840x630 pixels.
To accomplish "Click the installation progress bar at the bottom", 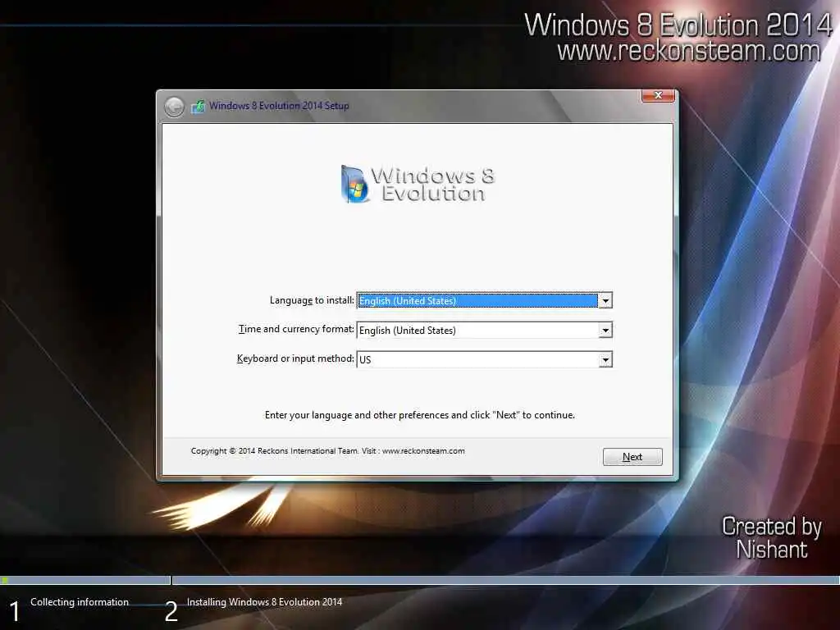I will point(420,580).
